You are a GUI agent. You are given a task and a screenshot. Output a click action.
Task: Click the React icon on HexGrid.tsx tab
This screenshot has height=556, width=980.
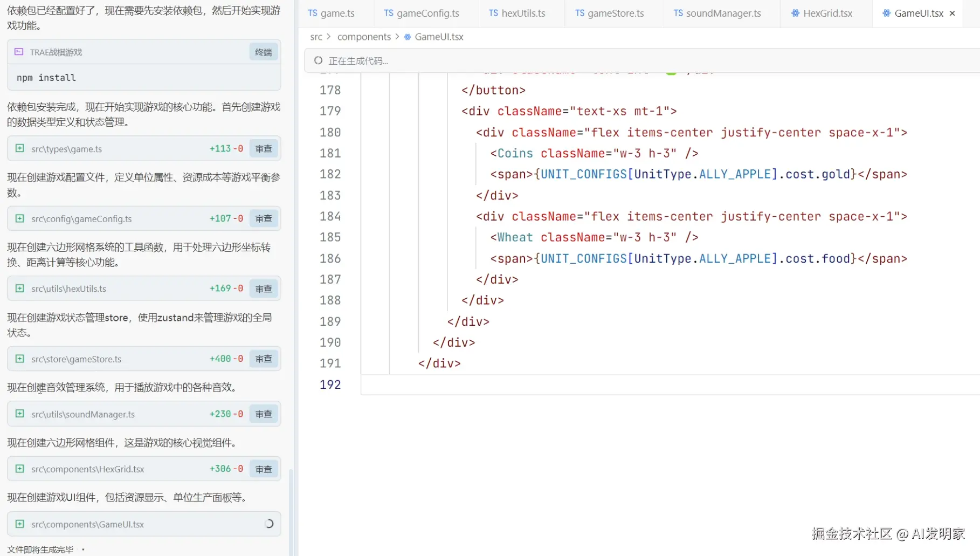795,13
